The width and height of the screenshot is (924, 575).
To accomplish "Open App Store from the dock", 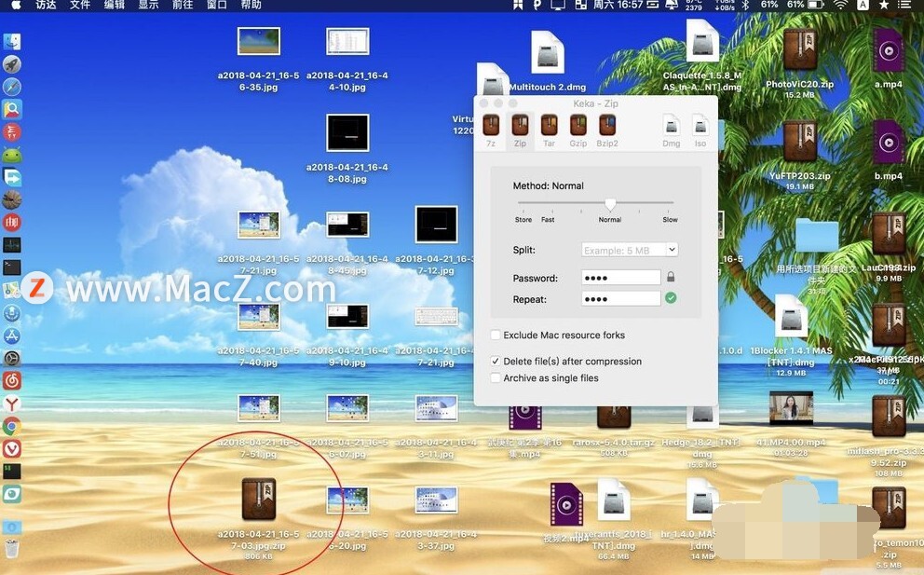I will [x=12, y=335].
